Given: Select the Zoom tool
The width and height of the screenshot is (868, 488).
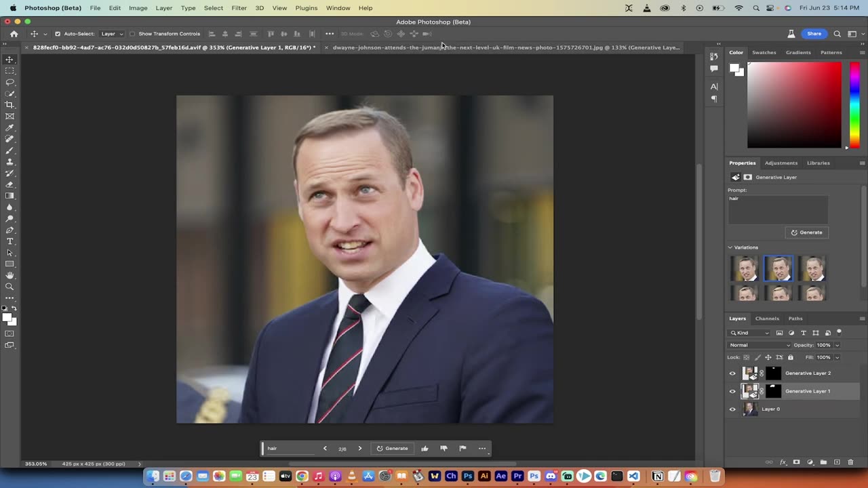Looking at the screenshot, I should [9, 287].
